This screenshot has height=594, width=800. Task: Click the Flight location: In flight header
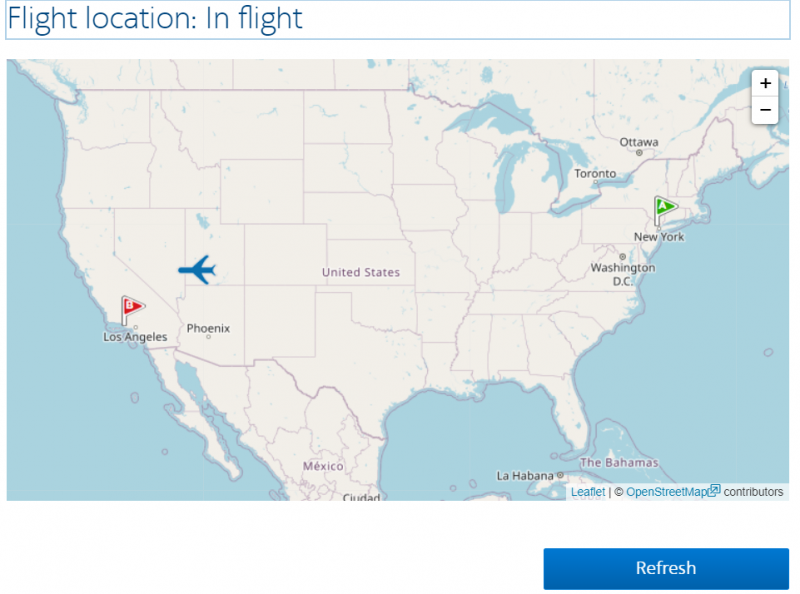pos(155,19)
